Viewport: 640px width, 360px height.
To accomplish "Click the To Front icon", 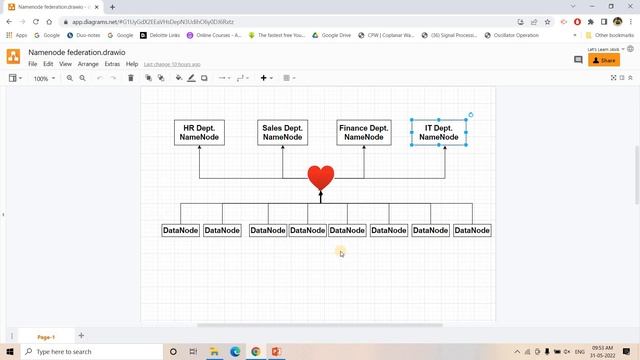I will 149,78.
